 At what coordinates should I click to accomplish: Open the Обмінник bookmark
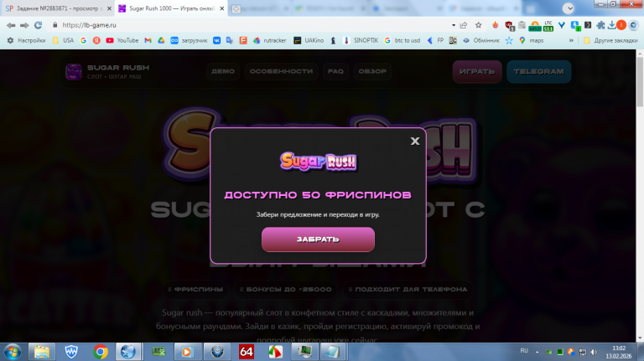481,40
